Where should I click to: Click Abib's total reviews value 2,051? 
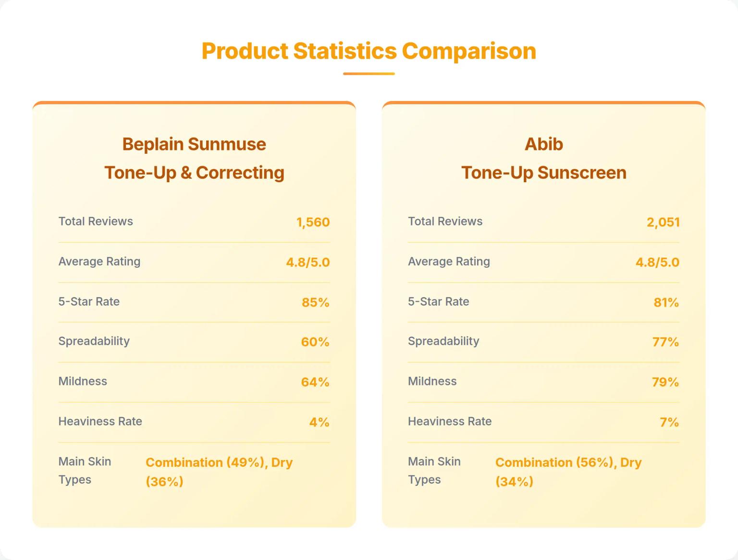tap(663, 222)
